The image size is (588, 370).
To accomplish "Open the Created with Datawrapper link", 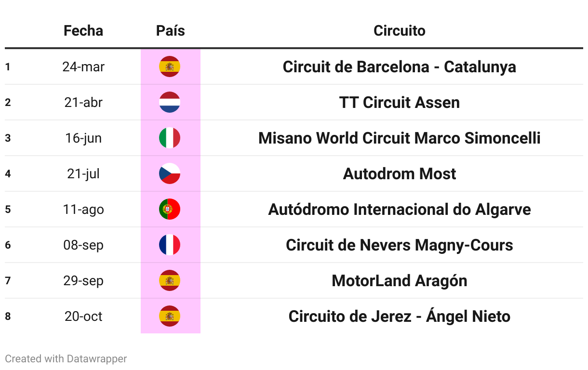I will [x=66, y=358].
